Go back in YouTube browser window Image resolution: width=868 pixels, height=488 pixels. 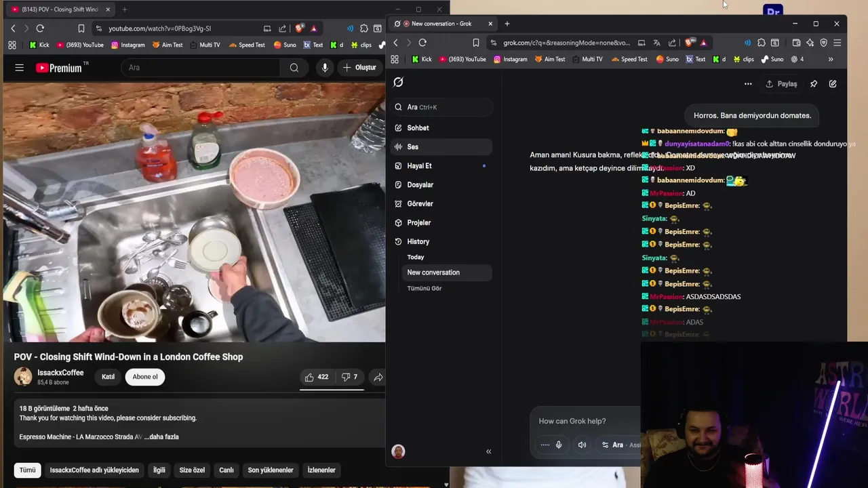(x=13, y=28)
